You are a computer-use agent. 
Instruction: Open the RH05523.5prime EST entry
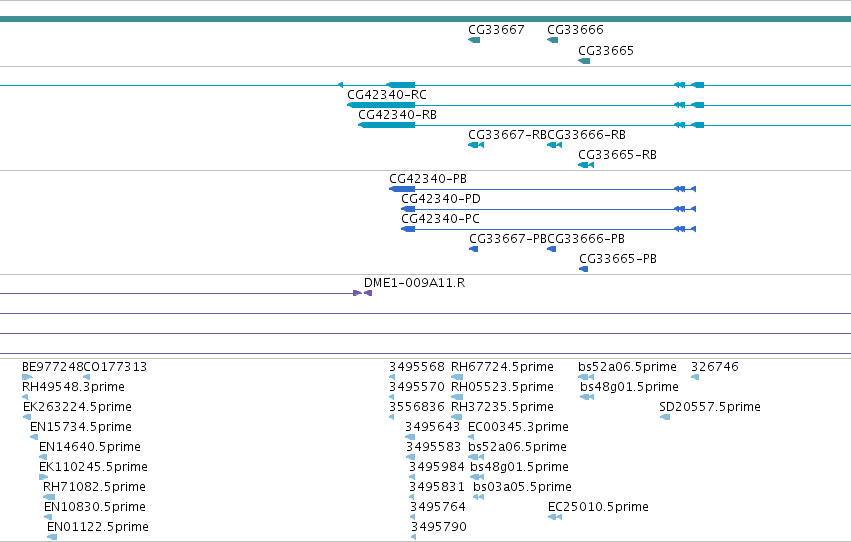[x=503, y=387]
